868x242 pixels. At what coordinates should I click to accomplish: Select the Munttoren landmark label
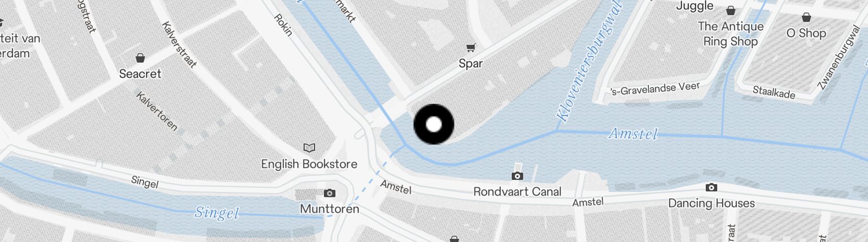tap(330, 209)
